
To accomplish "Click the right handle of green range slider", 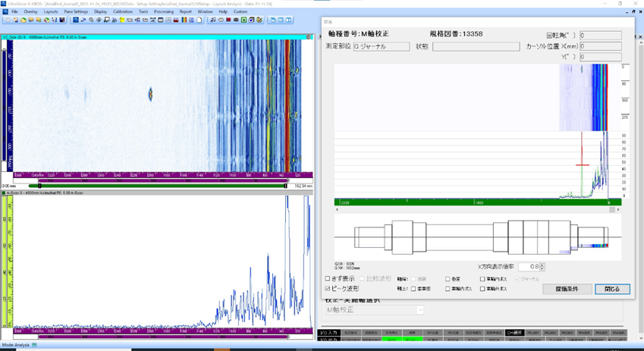I will (x=285, y=186).
